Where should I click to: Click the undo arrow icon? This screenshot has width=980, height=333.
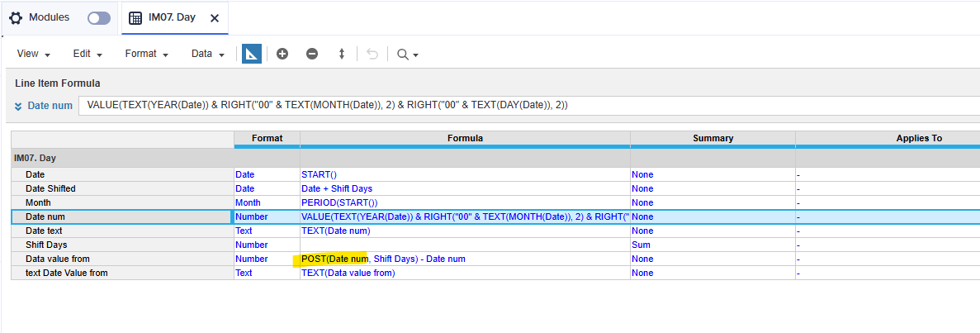point(372,54)
